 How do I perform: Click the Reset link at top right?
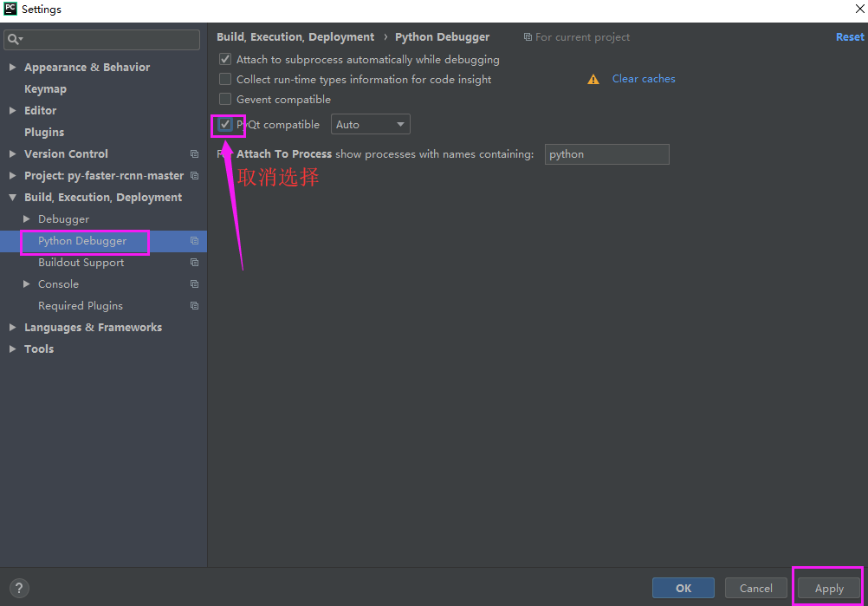[850, 36]
